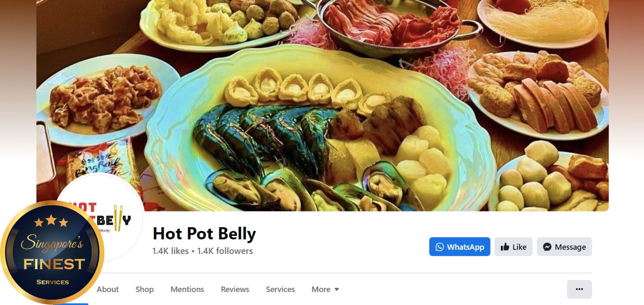Screen dimensions: 644x305
Task: Click the WhatsApp logo icon
Action: click(439, 247)
